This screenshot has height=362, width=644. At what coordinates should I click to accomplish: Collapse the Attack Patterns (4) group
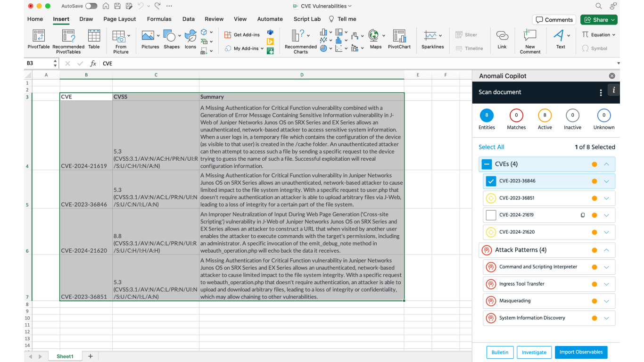[x=607, y=250]
